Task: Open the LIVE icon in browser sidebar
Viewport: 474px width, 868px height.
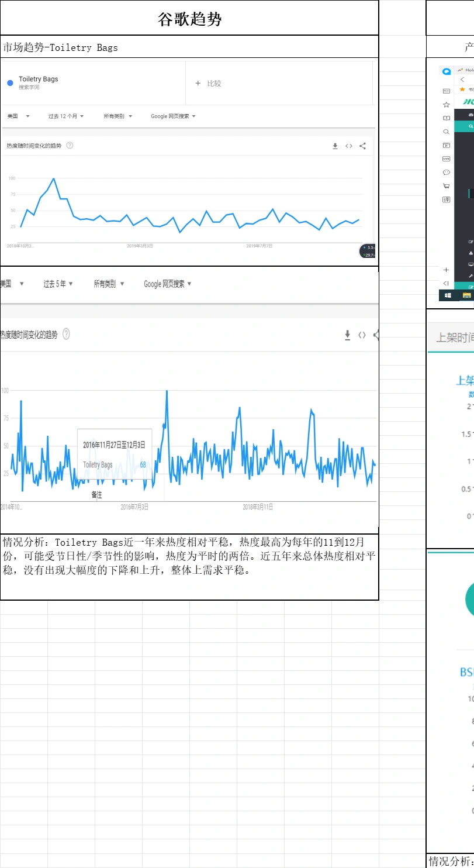Action: (447, 159)
